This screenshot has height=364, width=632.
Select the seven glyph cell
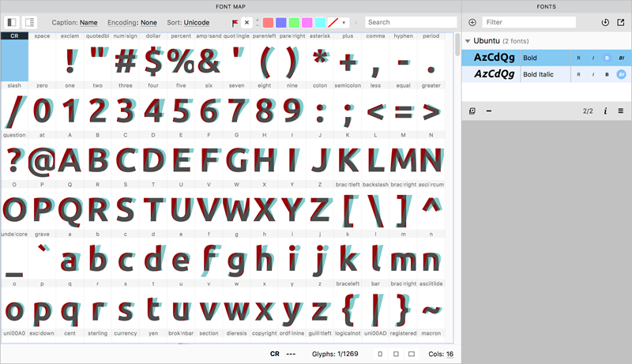click(236, 107)
